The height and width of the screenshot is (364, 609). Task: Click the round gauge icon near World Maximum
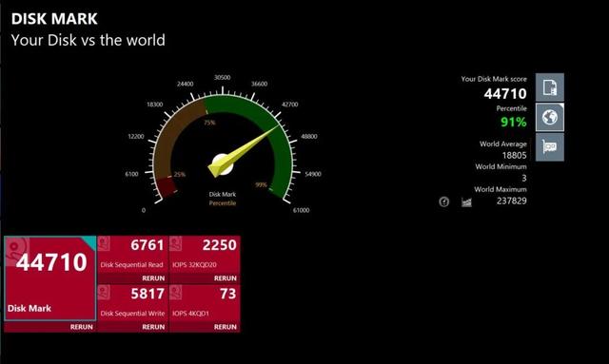coord(444,201)
